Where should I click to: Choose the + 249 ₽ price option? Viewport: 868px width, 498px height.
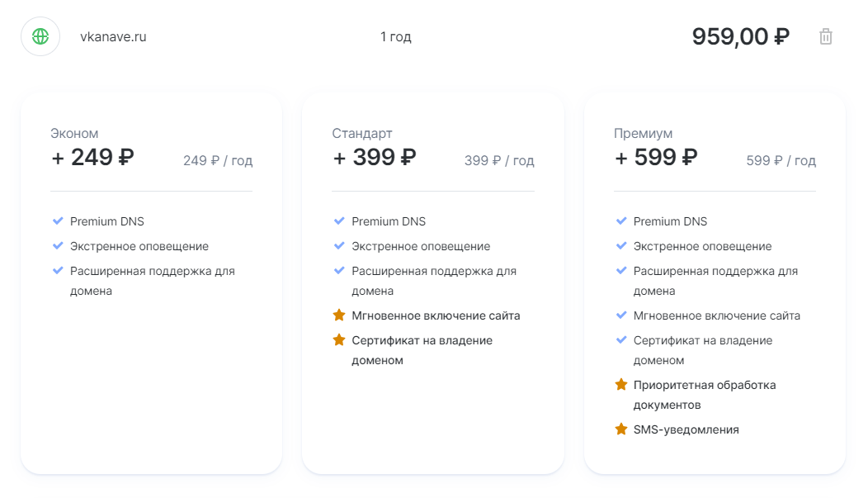point(92,157)
